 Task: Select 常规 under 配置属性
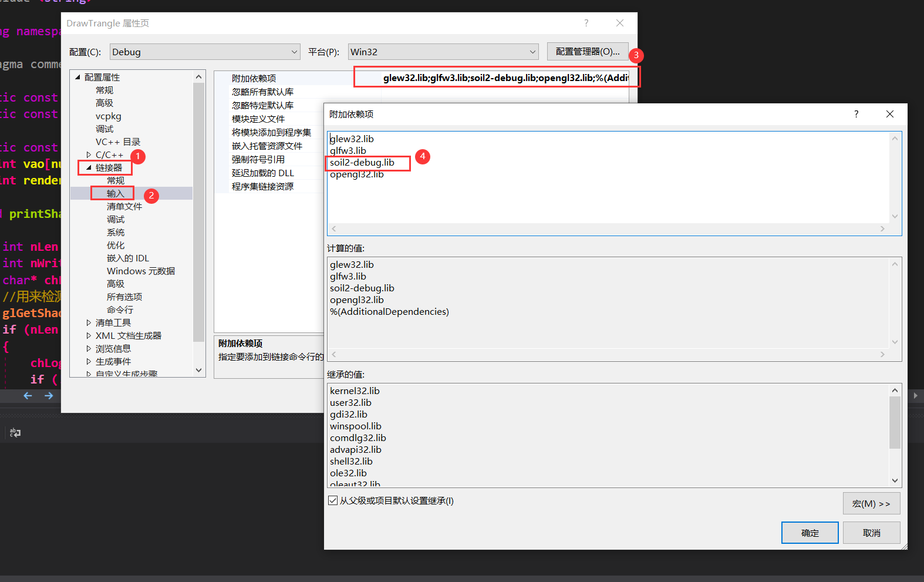104,90
